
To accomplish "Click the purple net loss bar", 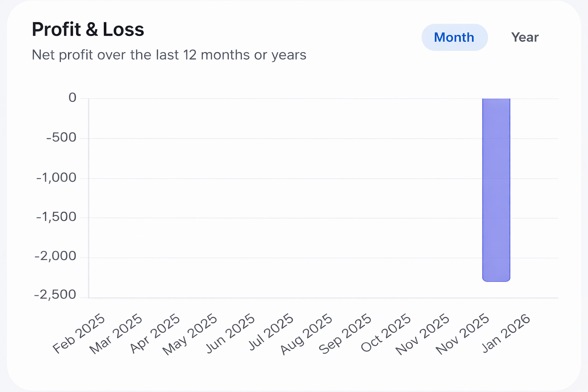I will point(496,189).
